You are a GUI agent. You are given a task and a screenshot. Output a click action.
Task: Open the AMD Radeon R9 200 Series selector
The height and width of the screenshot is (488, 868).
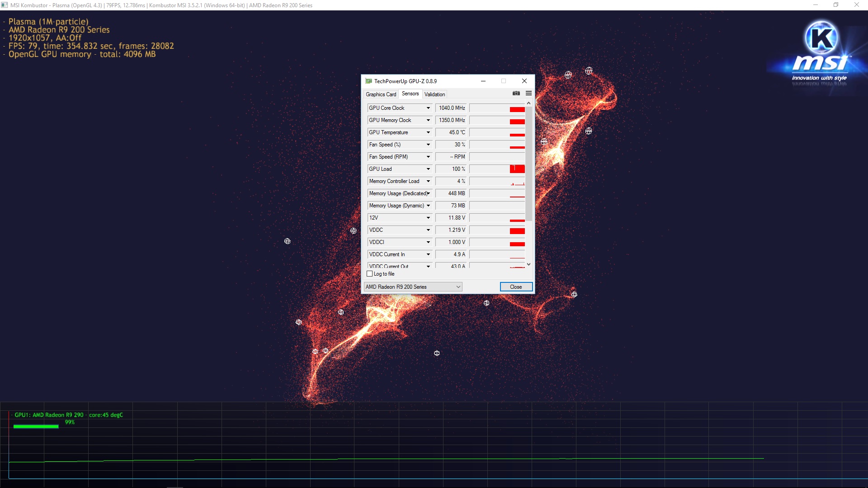413,287
